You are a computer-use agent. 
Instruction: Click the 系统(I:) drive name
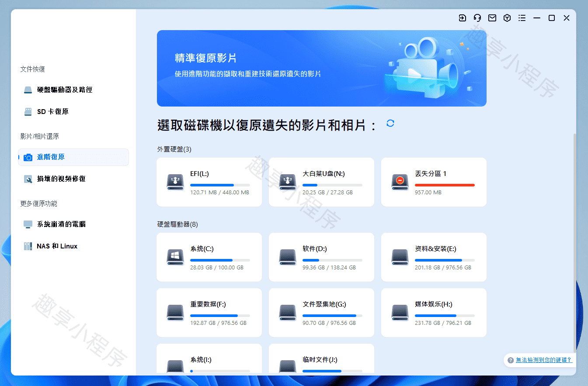coord(201,360)
